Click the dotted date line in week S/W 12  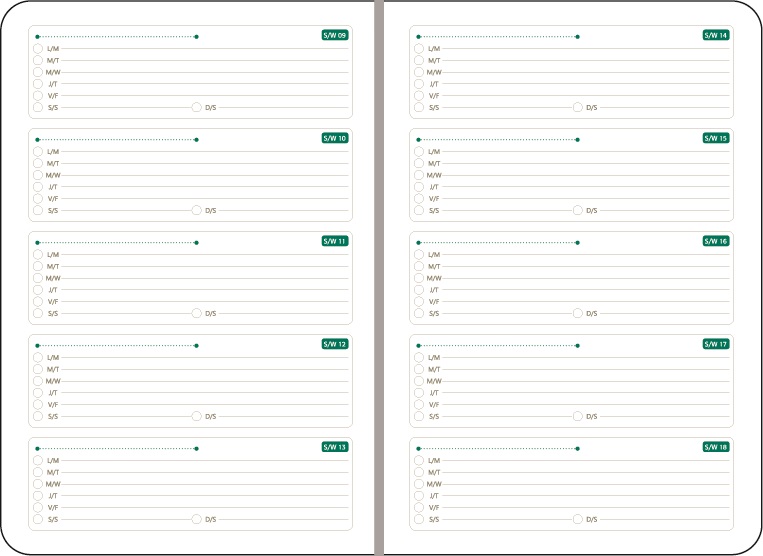click(x=117, y=345)
